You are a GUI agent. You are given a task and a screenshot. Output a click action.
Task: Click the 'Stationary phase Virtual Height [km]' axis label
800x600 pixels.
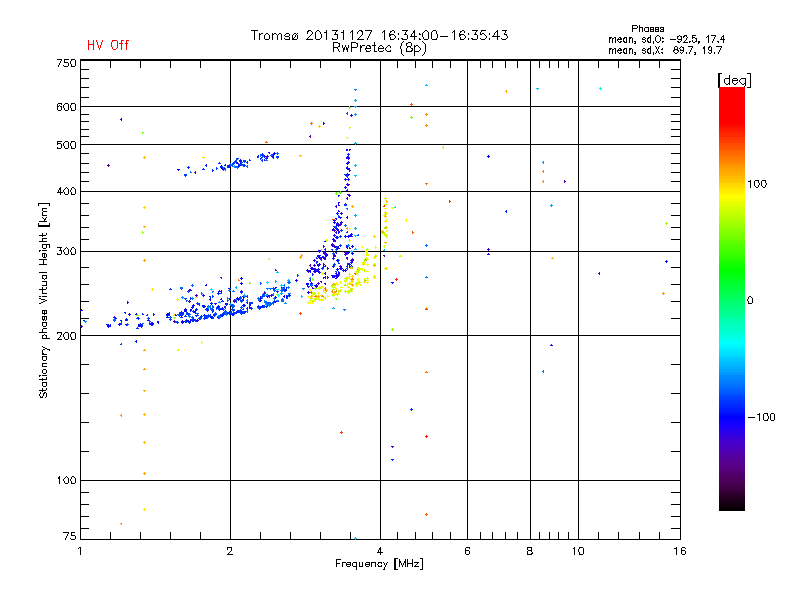pos(44,300)
